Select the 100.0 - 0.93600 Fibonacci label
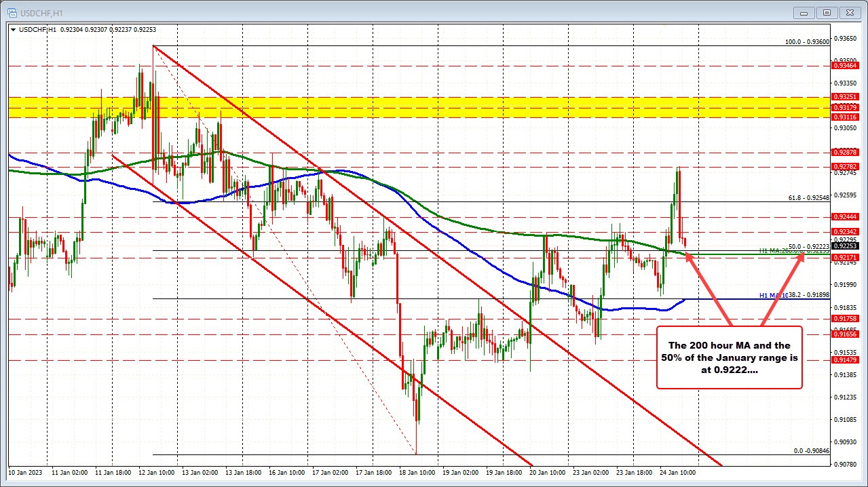This screenshot has height=487, width=868. [x=807, y=41]
